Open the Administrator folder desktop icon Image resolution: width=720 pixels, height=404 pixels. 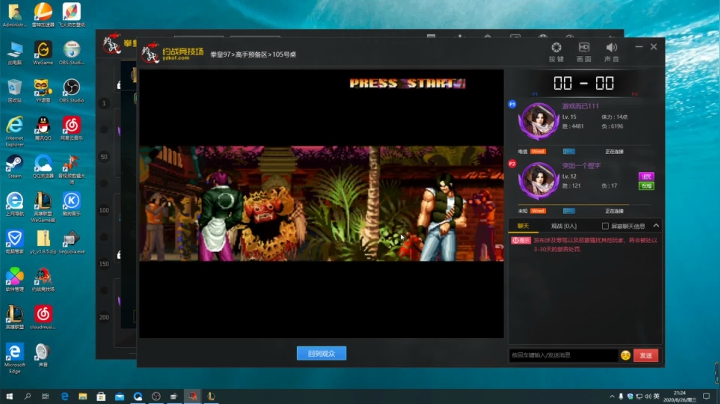coord(15,15)
